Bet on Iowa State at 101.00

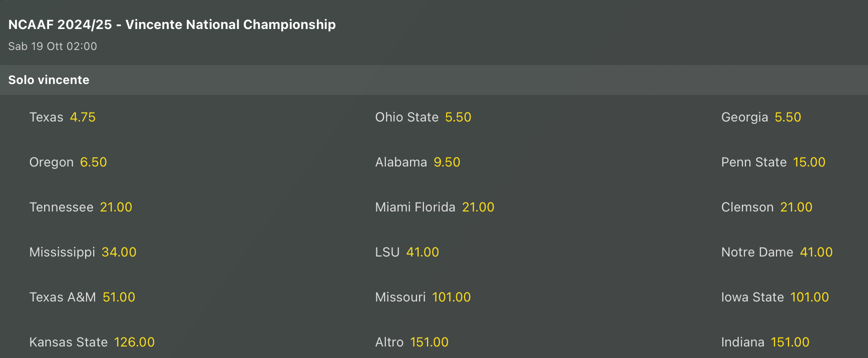coord(776,297)
